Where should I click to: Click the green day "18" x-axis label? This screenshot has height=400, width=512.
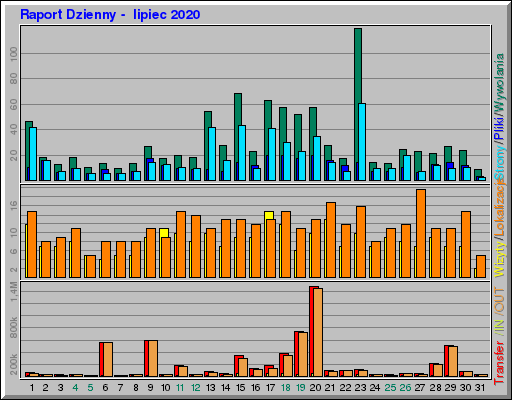click(286, 388)
